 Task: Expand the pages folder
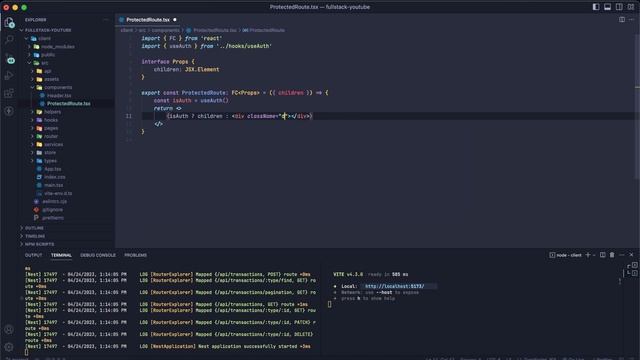click(51, 128)
